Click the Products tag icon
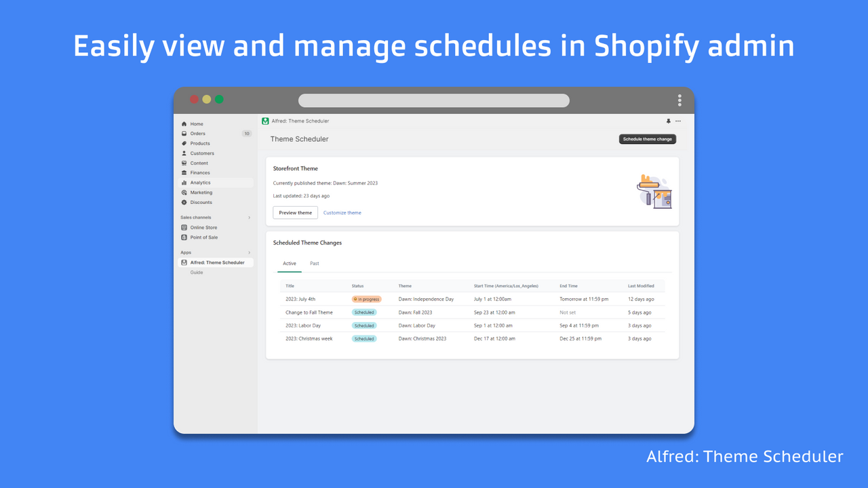Image resolution: width=868 pixels, height=488 pixels. click(x=184, y=144)
